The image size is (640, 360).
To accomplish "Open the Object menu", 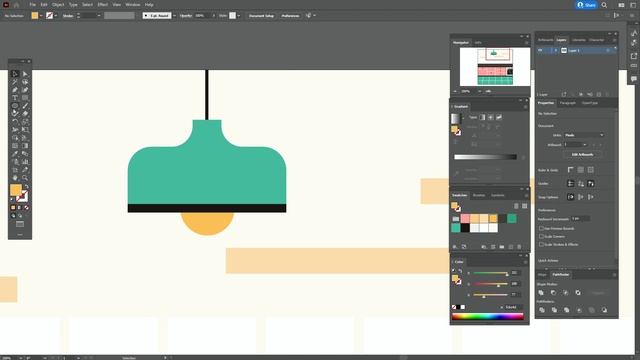I will [x=58, y=4].
